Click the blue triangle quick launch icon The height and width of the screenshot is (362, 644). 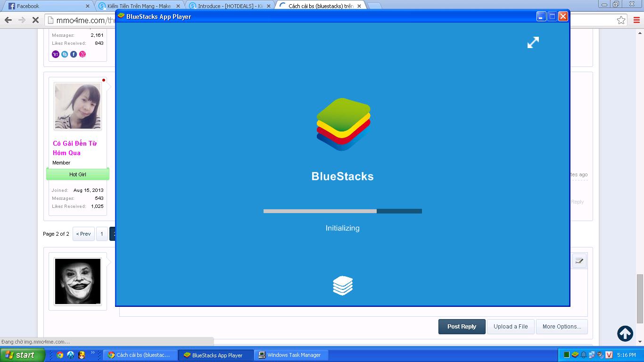pos(71,355)
